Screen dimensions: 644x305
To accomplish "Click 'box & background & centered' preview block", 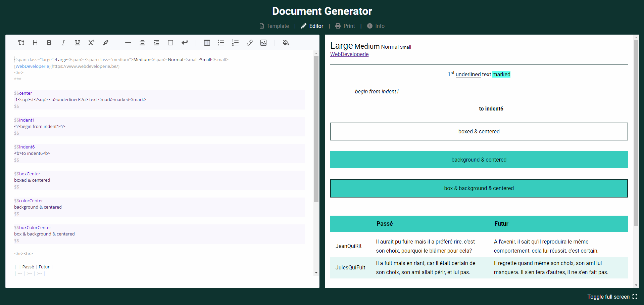I will coord(479,188).
